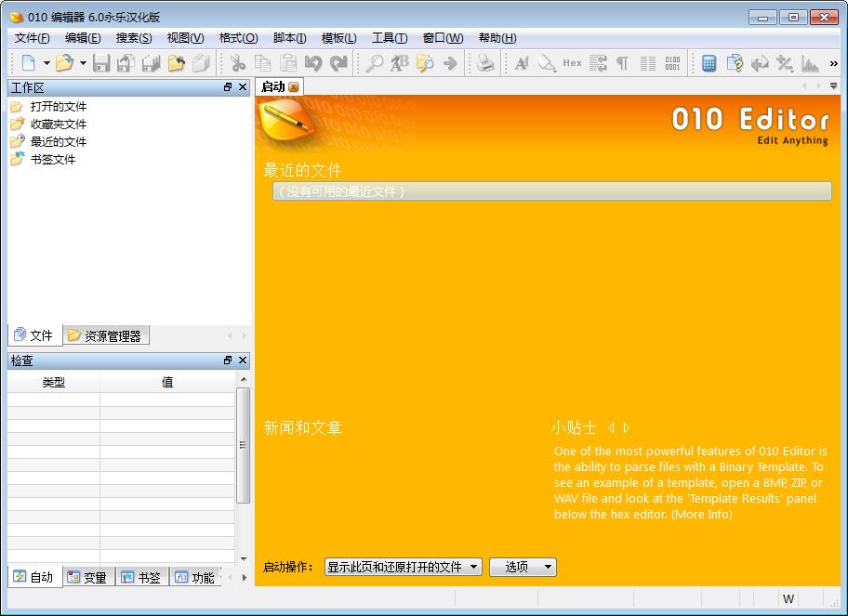Select 打开的文件 in workspace tree

click(59, 107)
